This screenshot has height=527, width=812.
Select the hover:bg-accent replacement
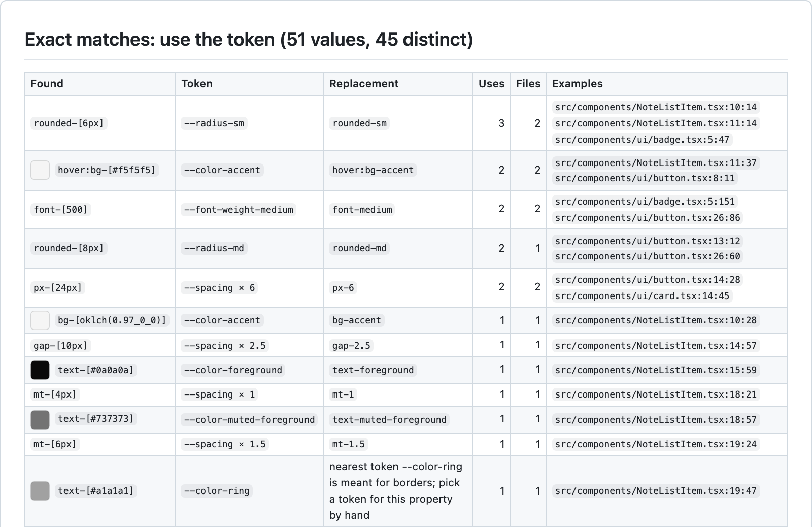coord(373,170)
